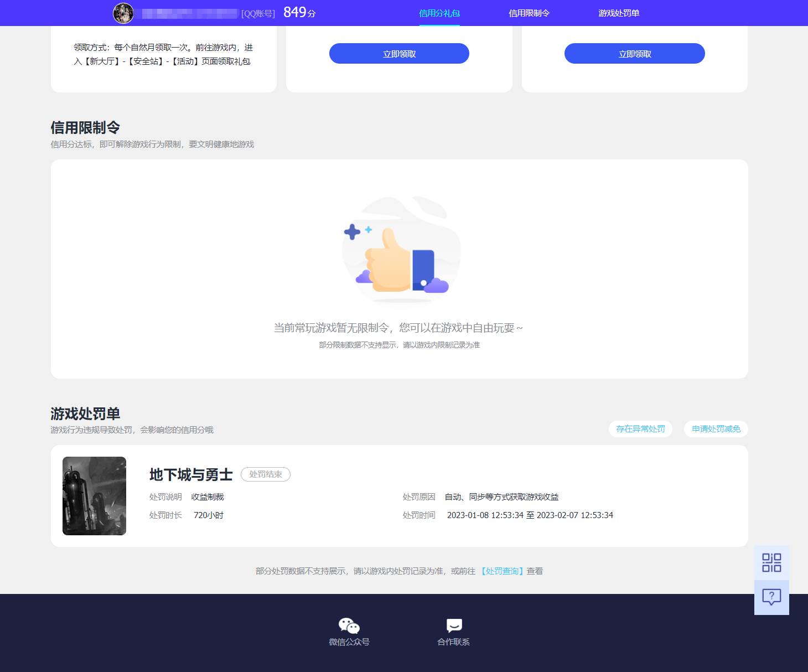Click the 地下城与勇士 game thumbnail image
Image resolution: width=808 pixels, height=672 pixels.
[x=94, y=495]
